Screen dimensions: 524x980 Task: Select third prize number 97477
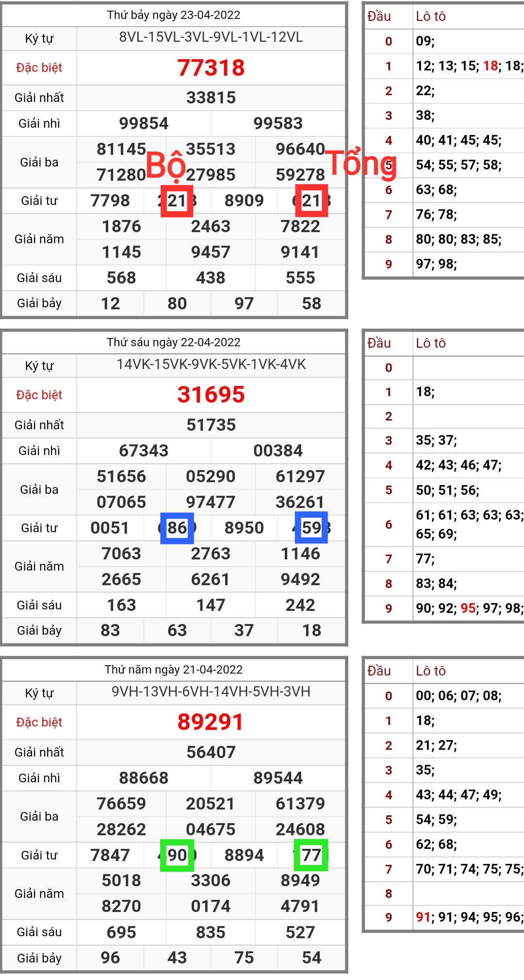(x=211, y=502)
